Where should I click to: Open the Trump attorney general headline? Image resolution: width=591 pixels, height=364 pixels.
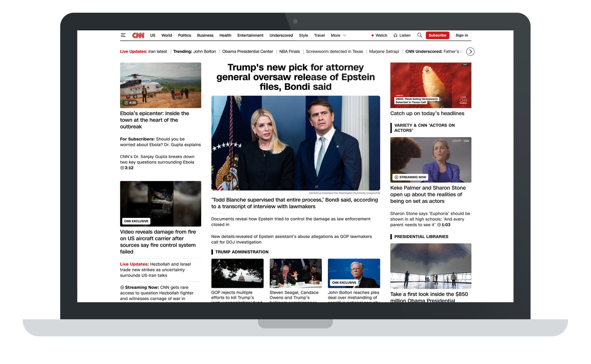[x=296, y=77]
